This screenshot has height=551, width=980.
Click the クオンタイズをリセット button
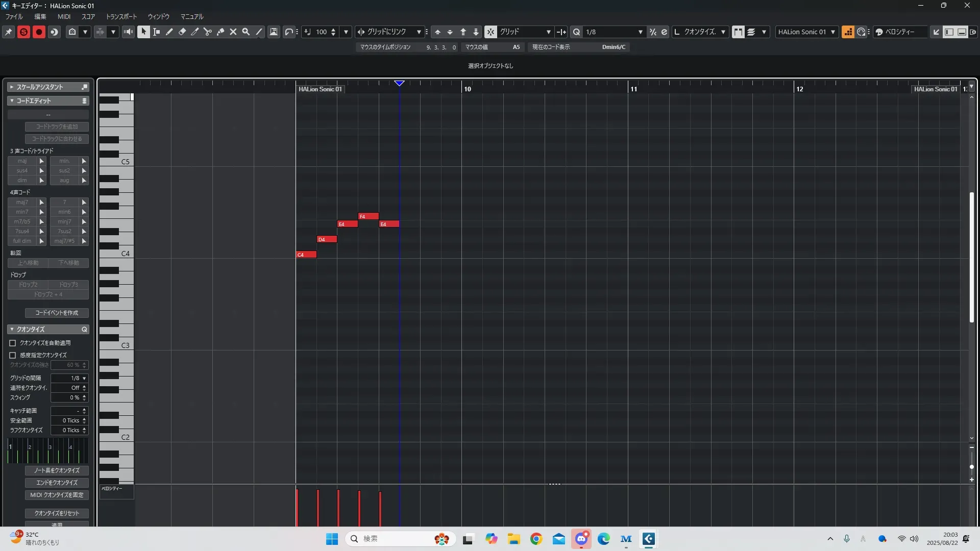pyautogui.click(x=57, y=513)
